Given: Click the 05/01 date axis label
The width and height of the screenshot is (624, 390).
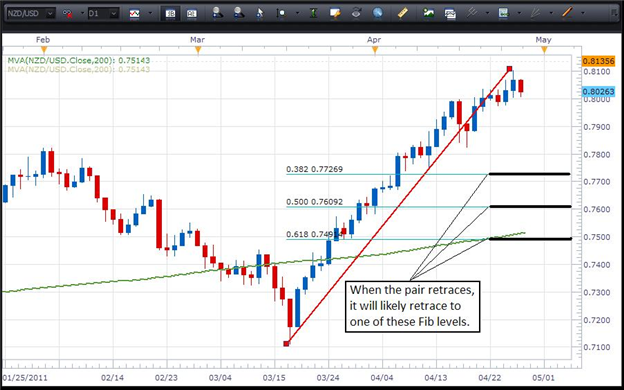Looking at the screenshot, I should coord(544,377).
